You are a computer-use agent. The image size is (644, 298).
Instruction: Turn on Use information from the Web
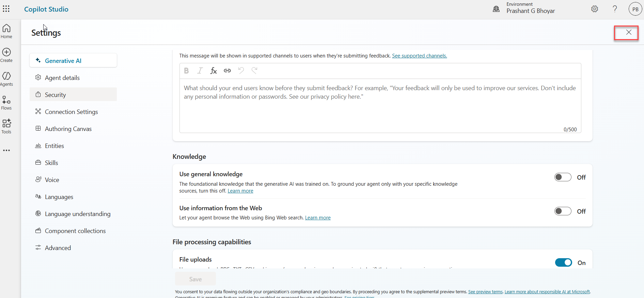563,211
